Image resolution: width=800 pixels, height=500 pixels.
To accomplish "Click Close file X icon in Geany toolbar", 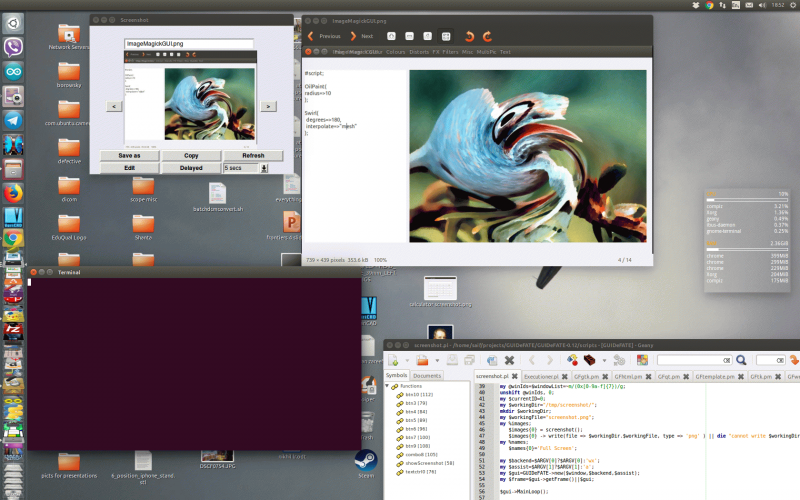I will coord(509,360).
